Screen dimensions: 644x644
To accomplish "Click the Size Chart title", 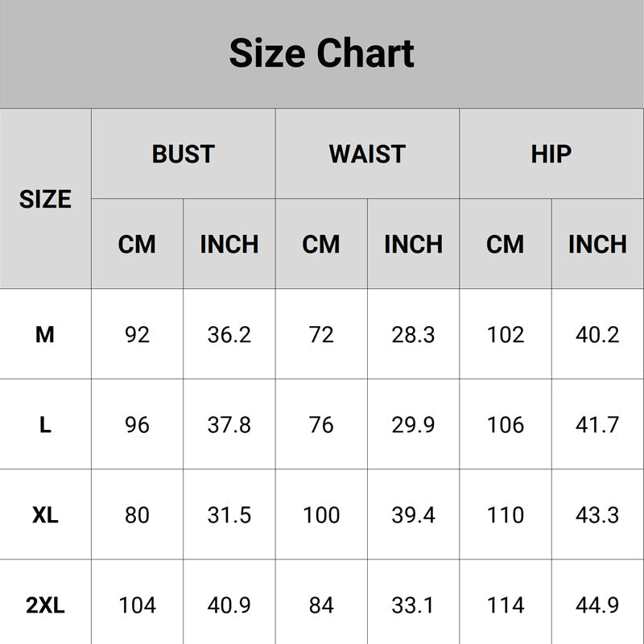I will coord(321,53).
